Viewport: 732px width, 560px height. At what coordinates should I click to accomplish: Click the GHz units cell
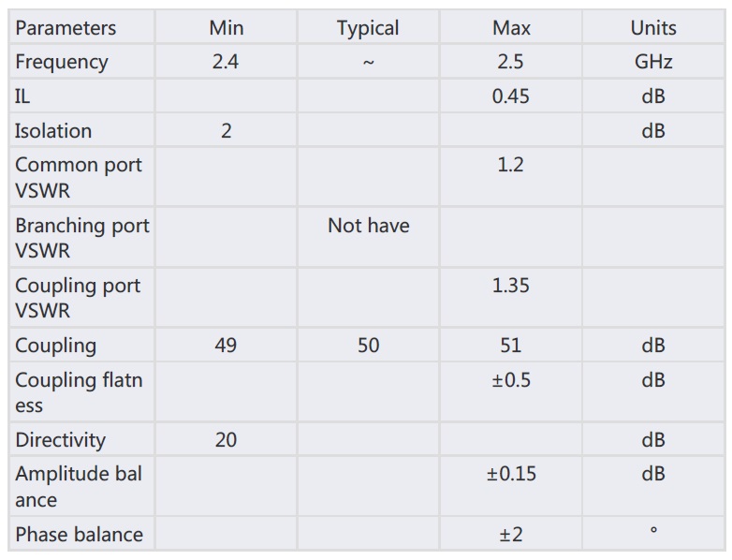pyautogui.click(x=653, y=62)
